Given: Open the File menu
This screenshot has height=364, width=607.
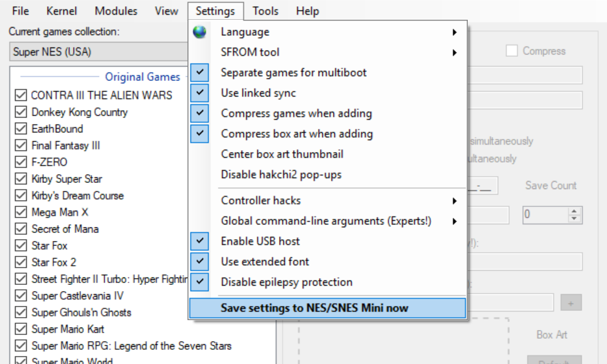Looking at the screenshot, I should [x=20, y=11].
